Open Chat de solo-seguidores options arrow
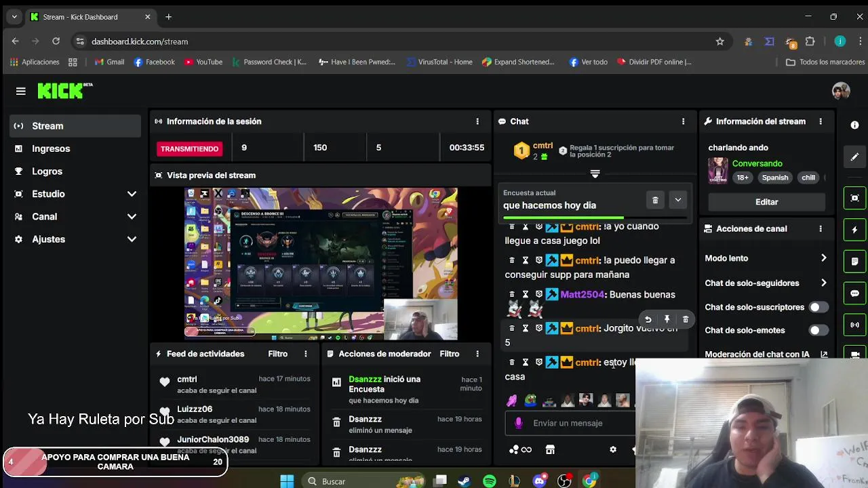This screenshot has width=868, height=488. pos(823,283)
